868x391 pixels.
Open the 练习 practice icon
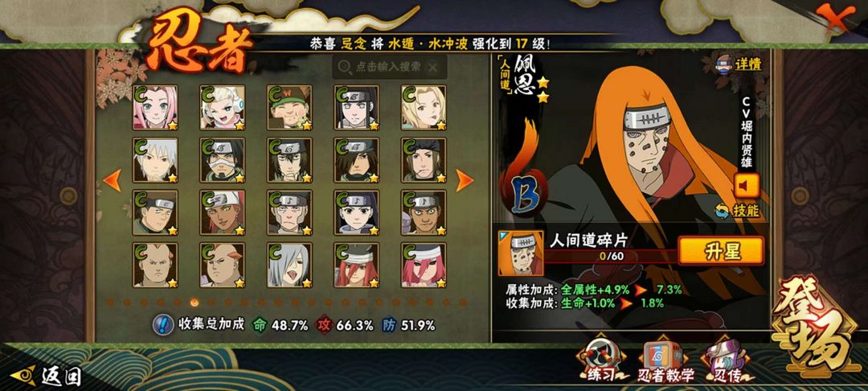(602, 360)
